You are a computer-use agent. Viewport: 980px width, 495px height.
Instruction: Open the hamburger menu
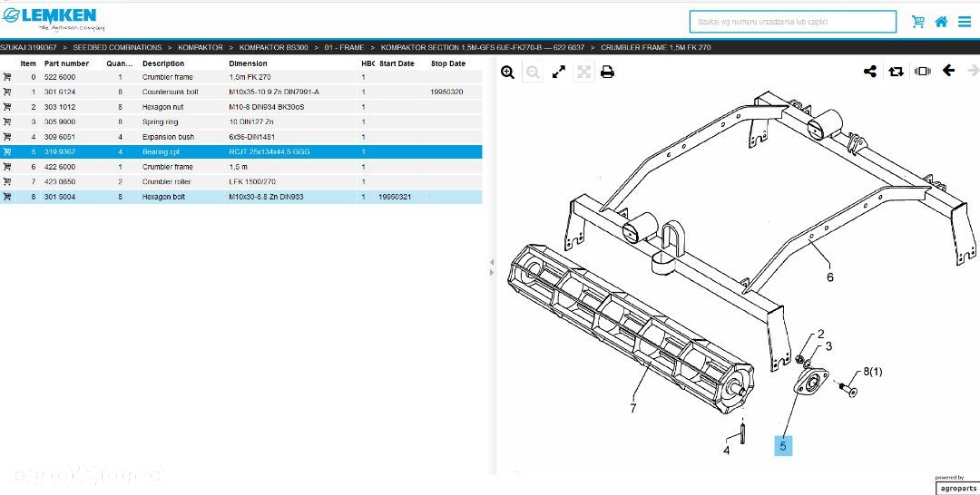(964, 22)
